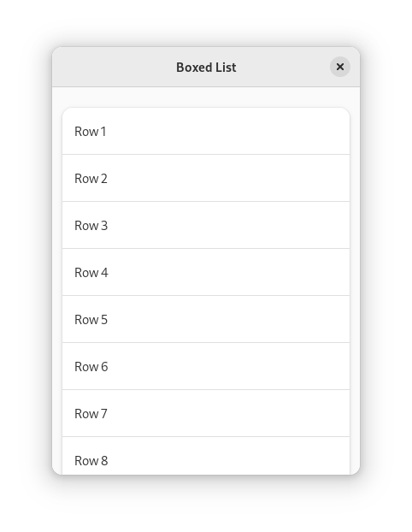Click the 'Row 2' label text
Viewport: 412px width, 532px height.
pyautogui.click(x=91, y=179)
